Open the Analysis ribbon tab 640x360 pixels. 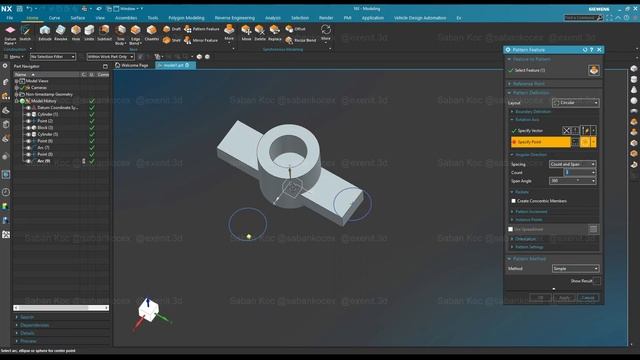tap(273, 18)
